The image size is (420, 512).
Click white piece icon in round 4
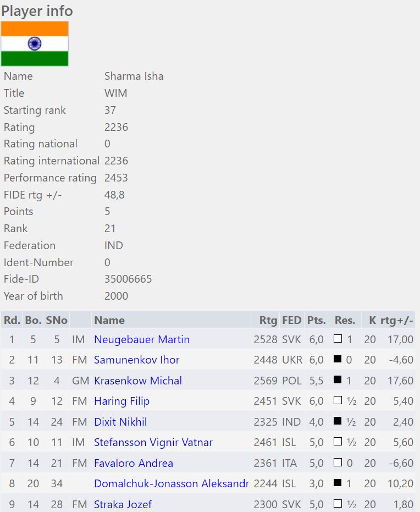pos(338,401)
